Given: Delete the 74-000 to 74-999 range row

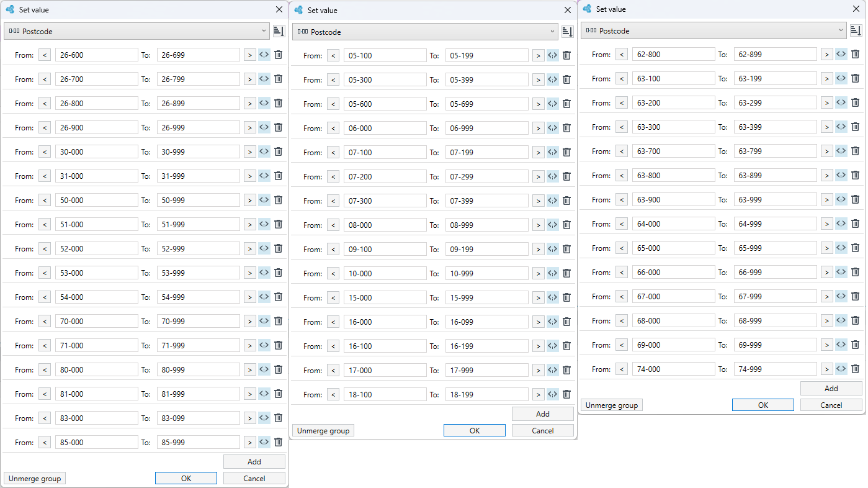Looking at the screenshot, I should pos(855,369).
